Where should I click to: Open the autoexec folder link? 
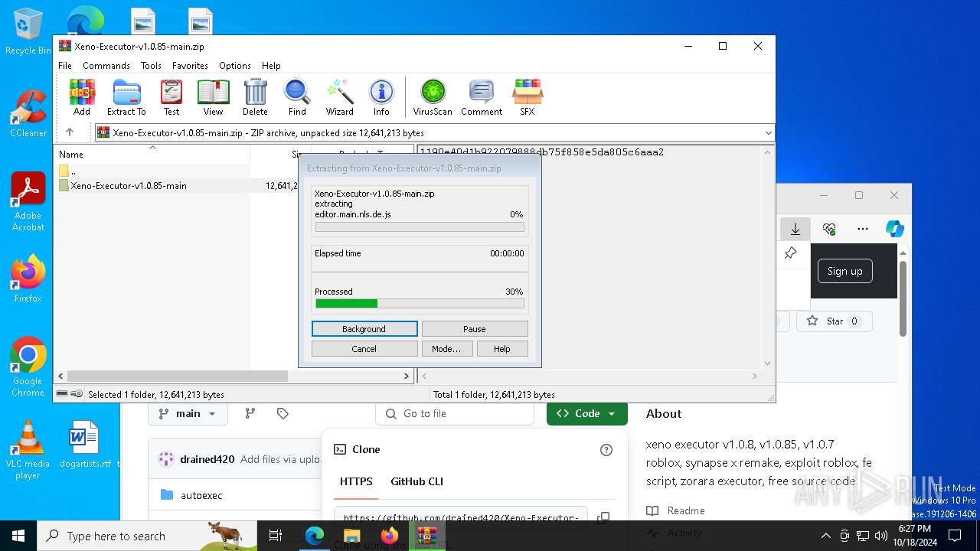(x=201, y=495)
